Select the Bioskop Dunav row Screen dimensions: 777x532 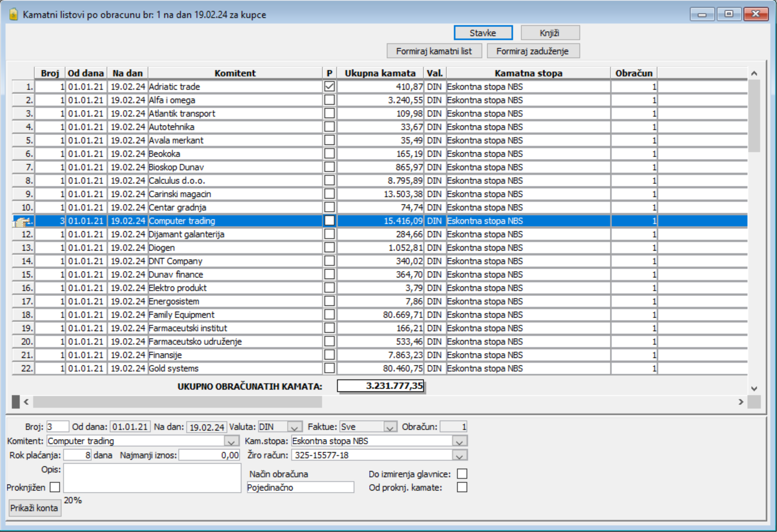[x=380, y=167]
